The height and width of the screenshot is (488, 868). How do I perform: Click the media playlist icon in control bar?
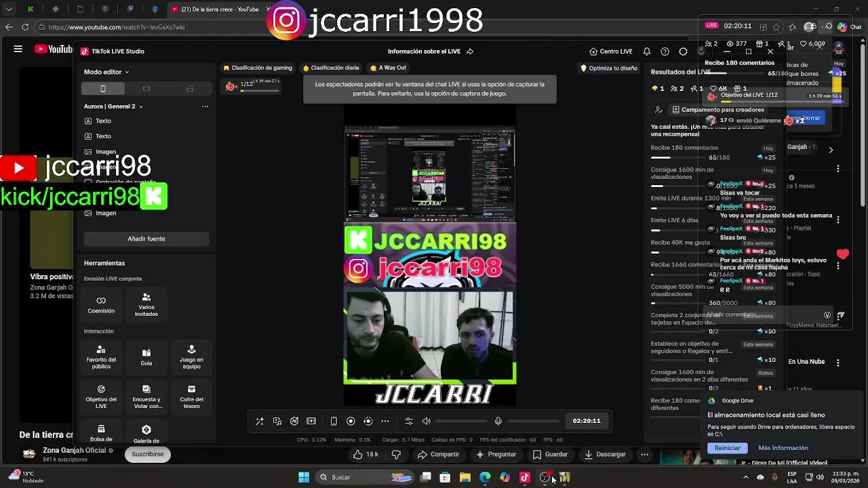pyautogui.click(x=277, y=421)
